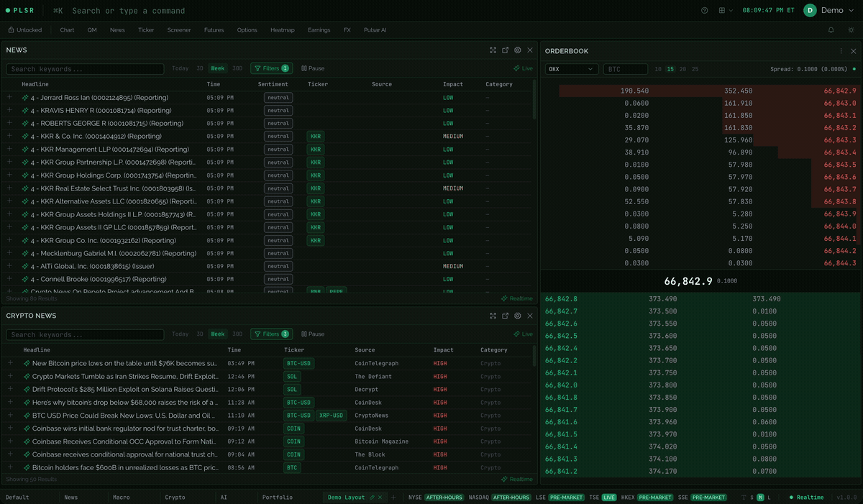Open the notifications bell

click(831, 30)
